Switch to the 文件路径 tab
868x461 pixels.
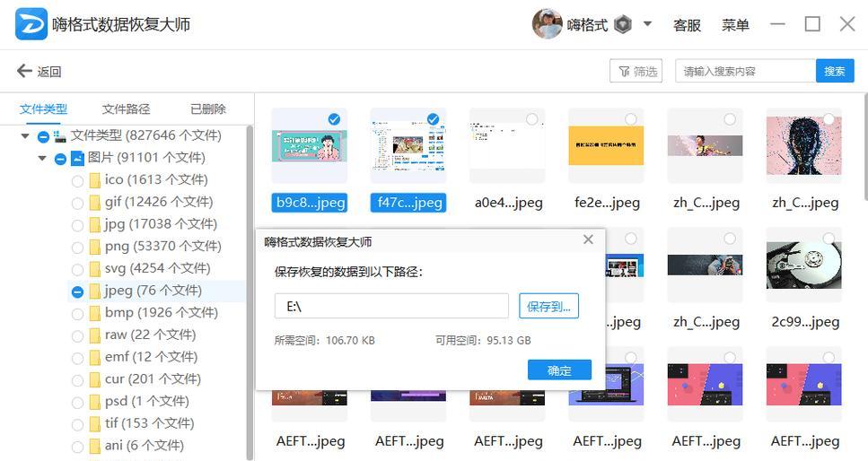point(126,109)
